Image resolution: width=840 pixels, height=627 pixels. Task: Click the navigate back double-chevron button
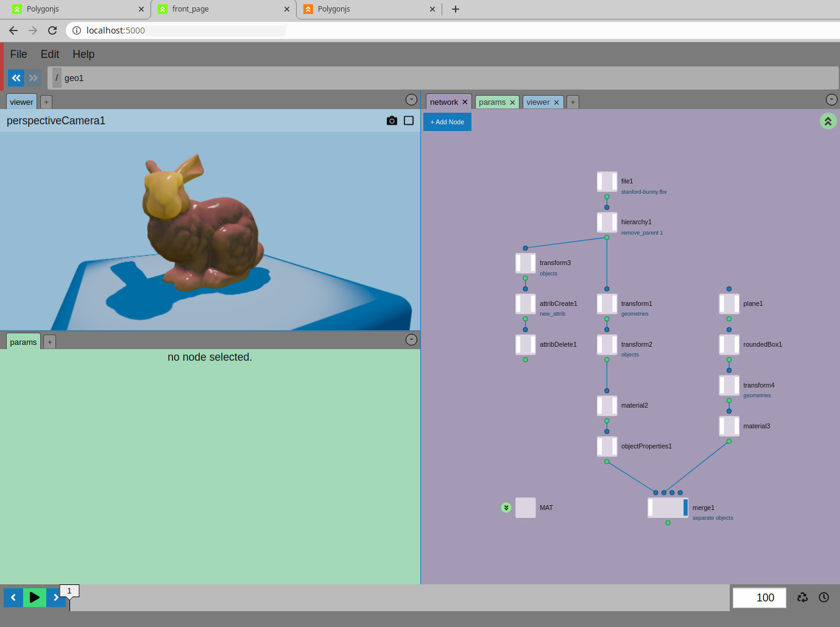(16, 78)
